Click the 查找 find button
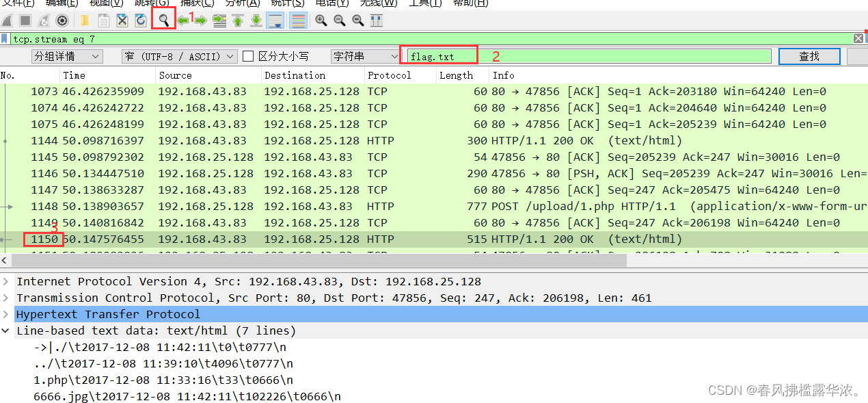 (809, 56)
